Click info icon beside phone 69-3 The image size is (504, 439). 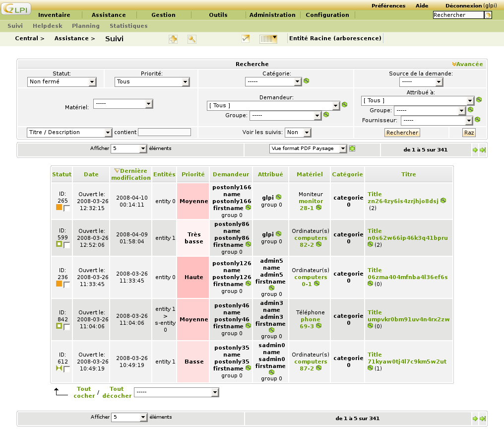point(319,326)
